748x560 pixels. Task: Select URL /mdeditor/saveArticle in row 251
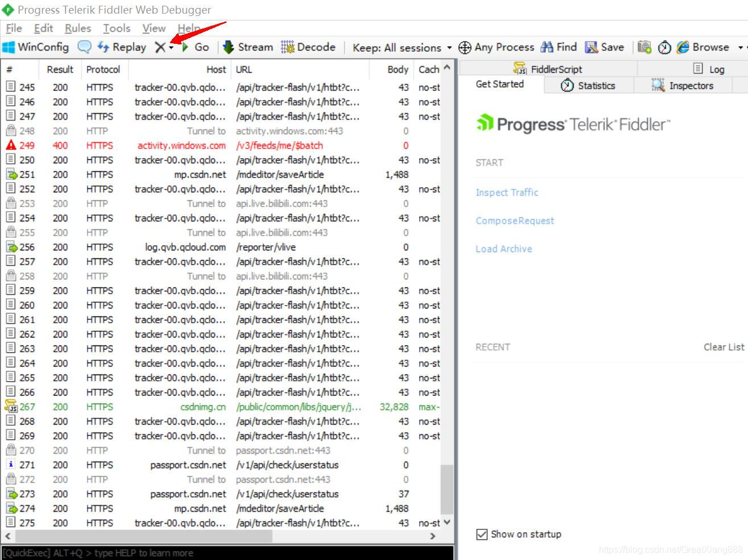click(x=280, y=175)
